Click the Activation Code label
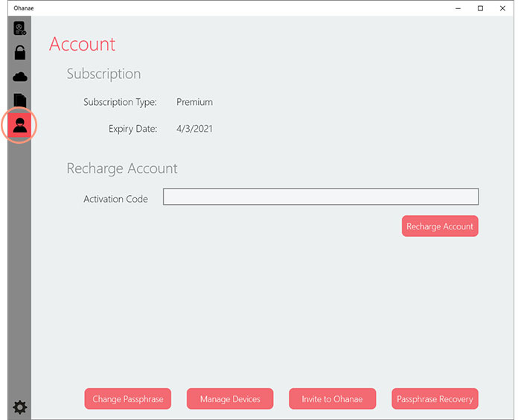Viewport: 521px width, 420px height. (x=115, y=199)
